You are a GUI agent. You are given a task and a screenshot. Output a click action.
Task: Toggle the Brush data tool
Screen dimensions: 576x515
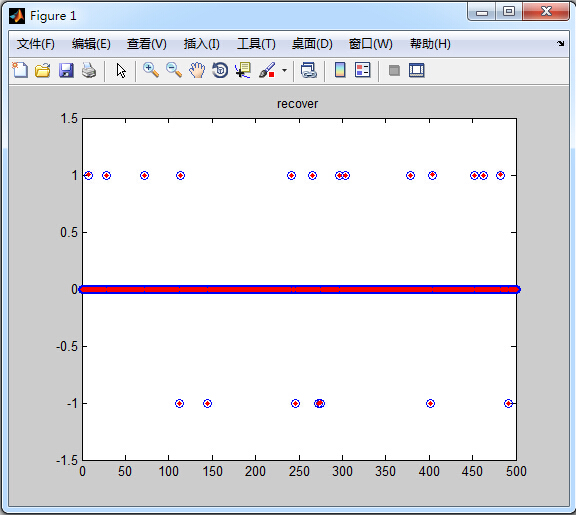267,70
